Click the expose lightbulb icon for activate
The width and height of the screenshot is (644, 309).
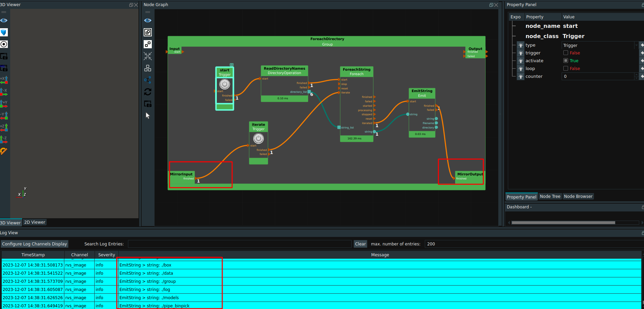[x=521, y=61]
